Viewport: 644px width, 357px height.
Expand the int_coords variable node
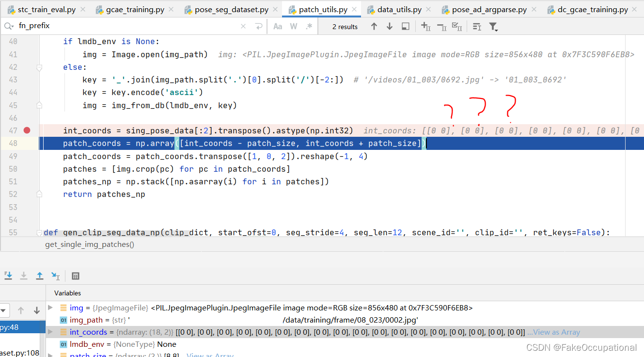click(x=50, y=332)
